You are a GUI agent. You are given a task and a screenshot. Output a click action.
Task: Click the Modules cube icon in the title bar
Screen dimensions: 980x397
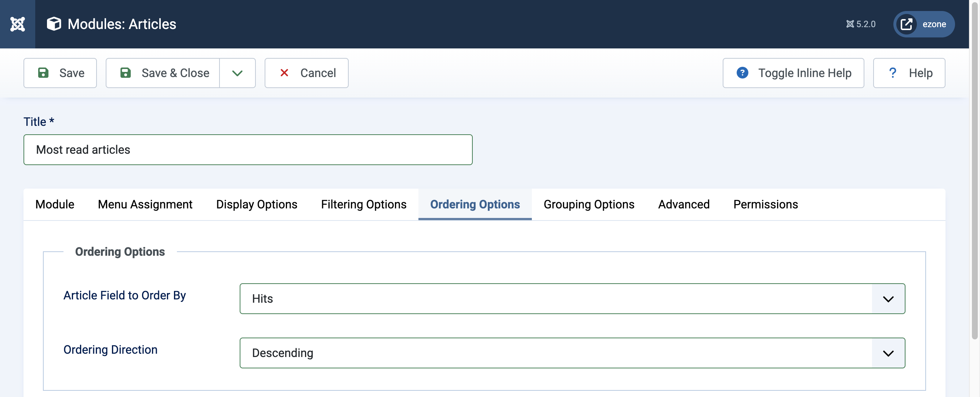[53, 24]
